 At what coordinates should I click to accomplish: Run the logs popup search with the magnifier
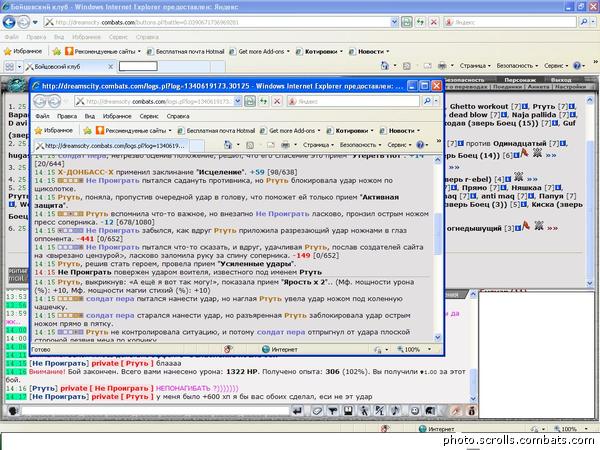click(427, 101)
